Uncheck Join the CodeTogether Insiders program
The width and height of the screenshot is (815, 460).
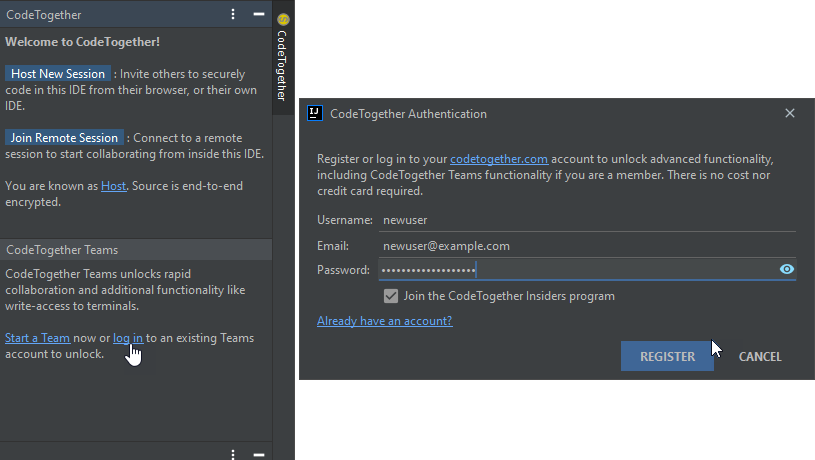[x=391, y=296]
